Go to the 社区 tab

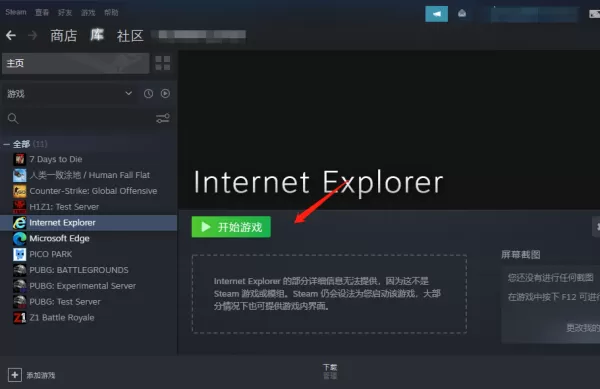(x=130, y=36)
